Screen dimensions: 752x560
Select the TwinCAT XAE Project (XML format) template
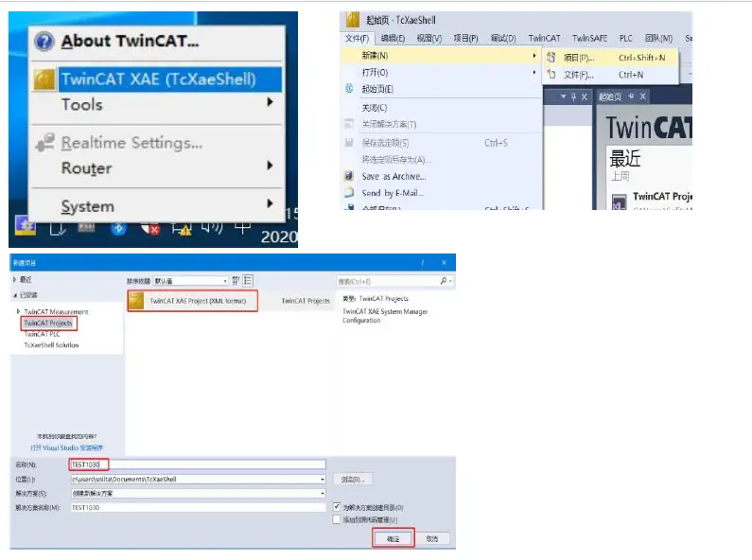[x=192, y=301]
